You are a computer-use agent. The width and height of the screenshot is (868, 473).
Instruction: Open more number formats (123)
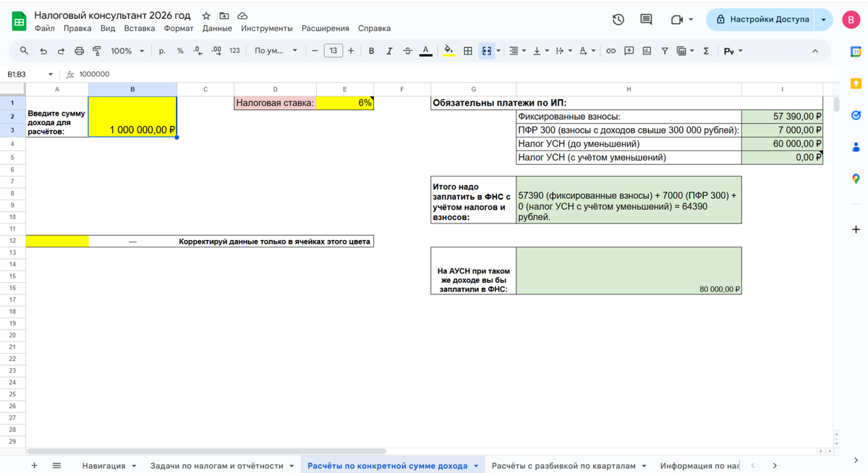[234, 51]
